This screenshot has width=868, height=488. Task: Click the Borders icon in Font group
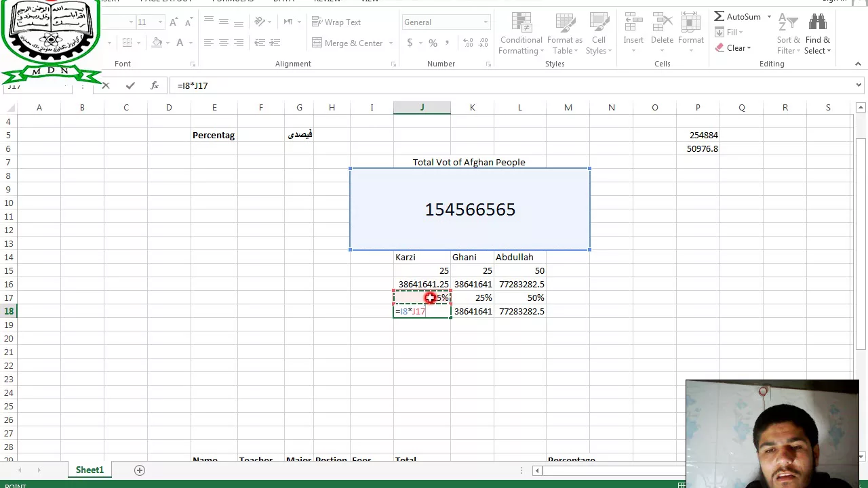pyautogui.click(x=127, y=43)
